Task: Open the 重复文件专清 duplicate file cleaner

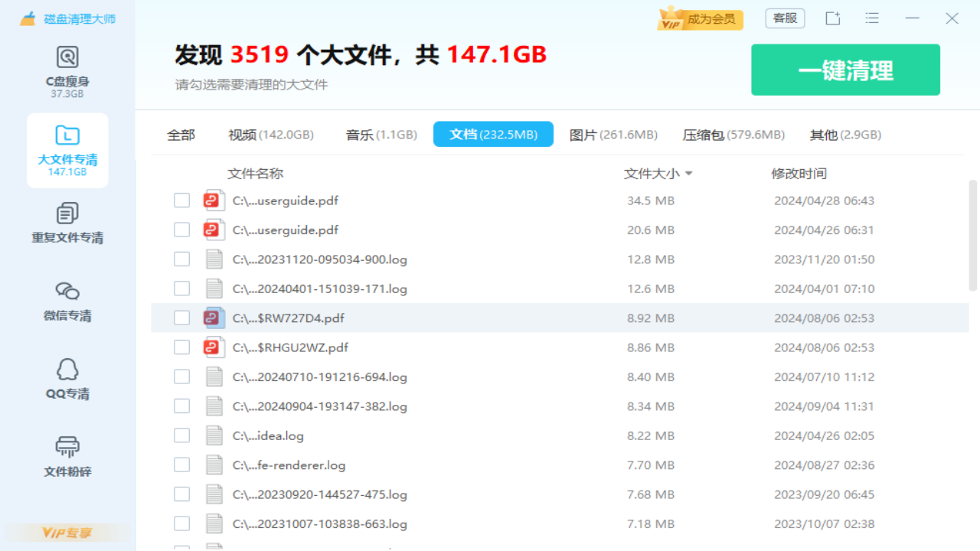Action: [x=67, y=223]
